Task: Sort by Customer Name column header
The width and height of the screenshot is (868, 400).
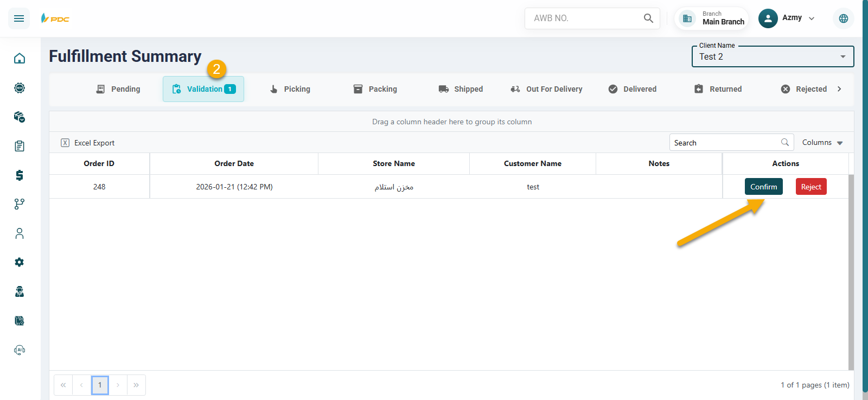Action: [533, 163]
